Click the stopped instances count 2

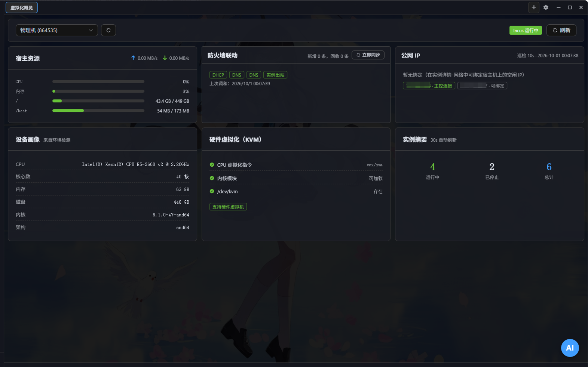point(492,167)
